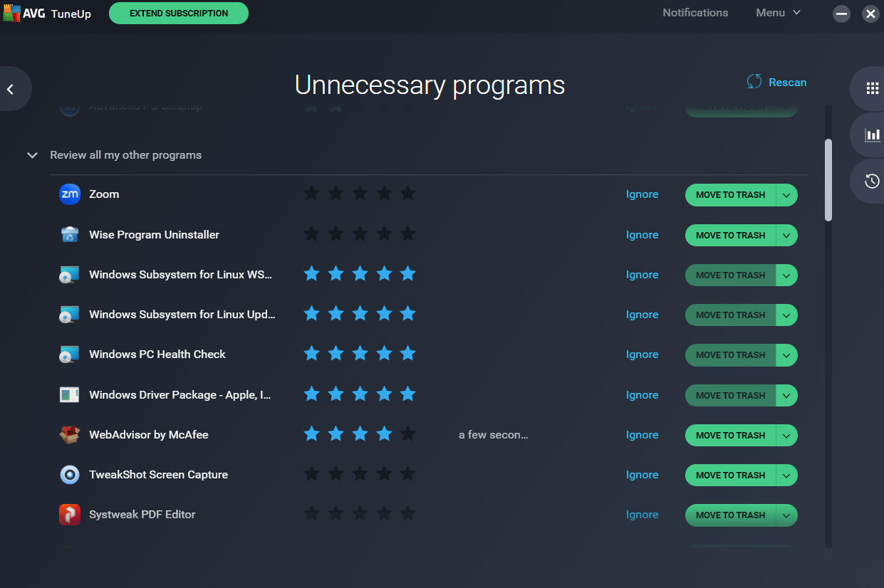Collapse Review all my other programs section
This screenshot has height=588, width=884.
point(32,155)
